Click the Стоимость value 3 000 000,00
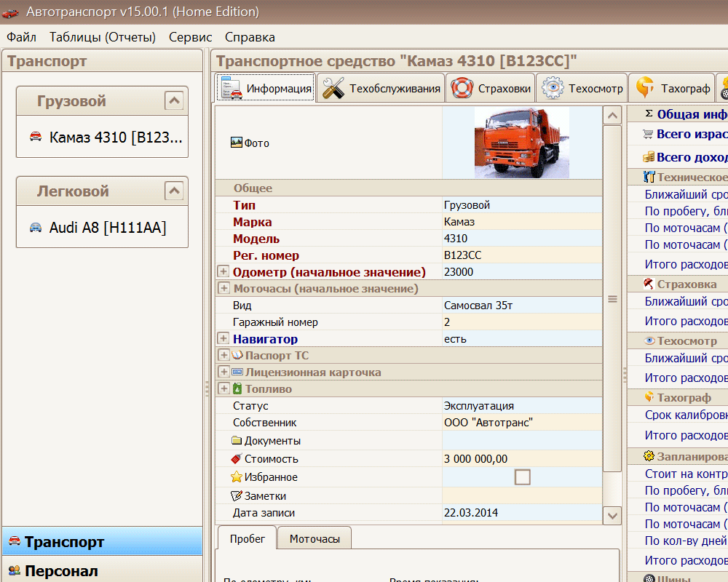Image resolution: width=728 pixels, height=582 pixels. coord(522,458)
